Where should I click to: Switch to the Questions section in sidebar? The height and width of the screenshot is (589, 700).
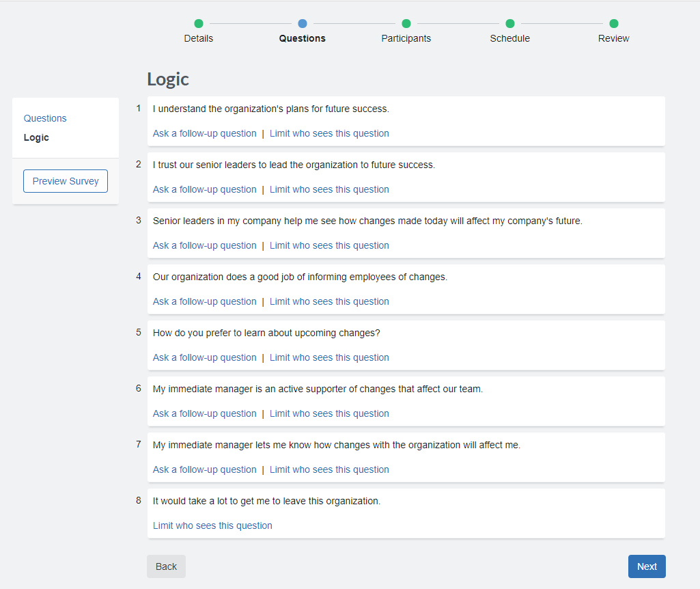44,118
